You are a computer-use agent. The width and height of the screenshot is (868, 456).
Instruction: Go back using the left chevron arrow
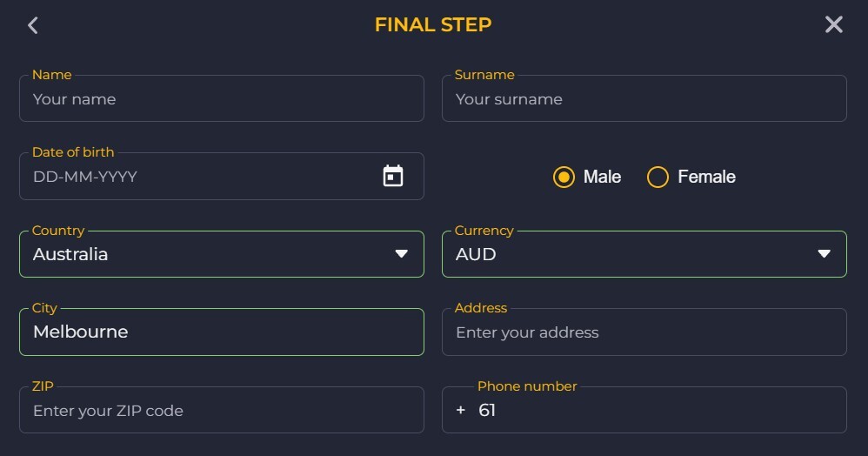[x=33, y=25]
